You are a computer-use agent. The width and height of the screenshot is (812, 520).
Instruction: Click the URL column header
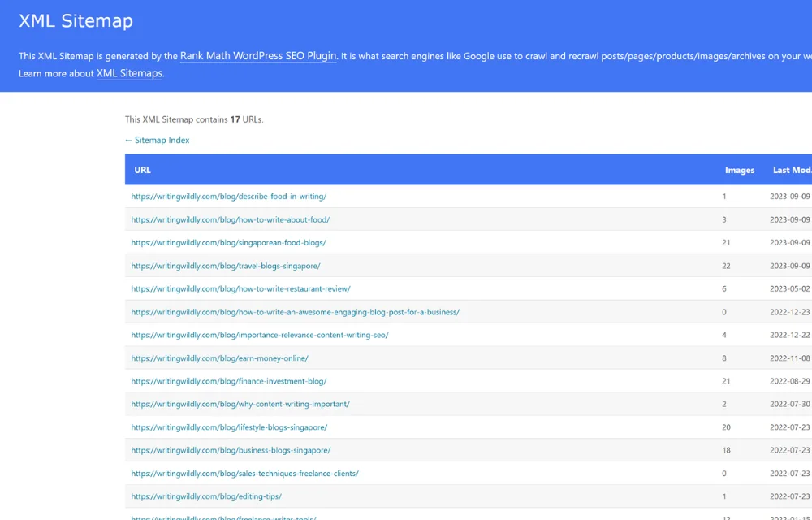[x=142, y=170]
